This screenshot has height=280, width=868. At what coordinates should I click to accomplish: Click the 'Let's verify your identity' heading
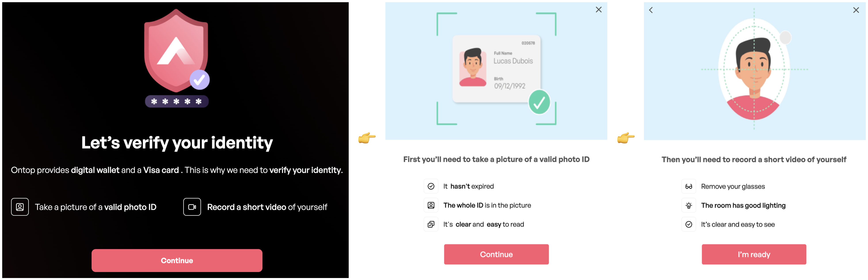click(177, 143)
